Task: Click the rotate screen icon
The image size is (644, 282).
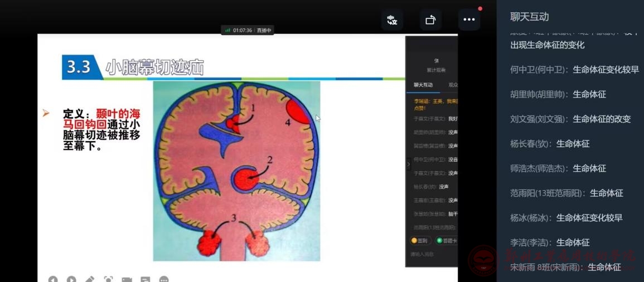Action: [430, 20]
